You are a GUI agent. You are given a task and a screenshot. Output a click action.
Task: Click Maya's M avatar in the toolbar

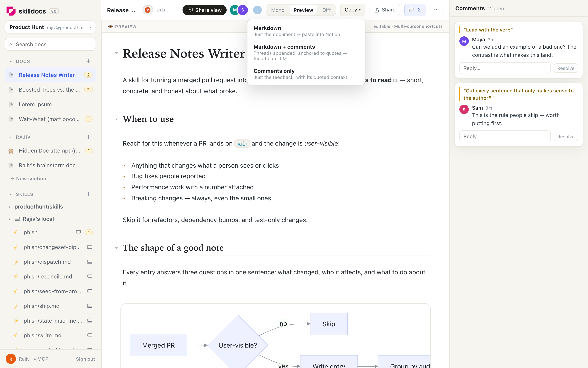(234, 10)
